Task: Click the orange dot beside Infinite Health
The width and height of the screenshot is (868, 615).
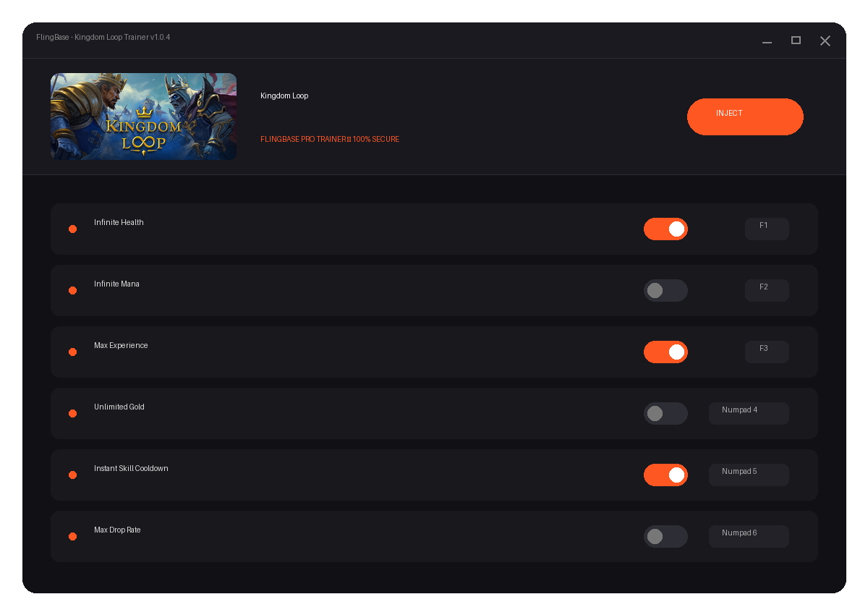Action: 72,229
